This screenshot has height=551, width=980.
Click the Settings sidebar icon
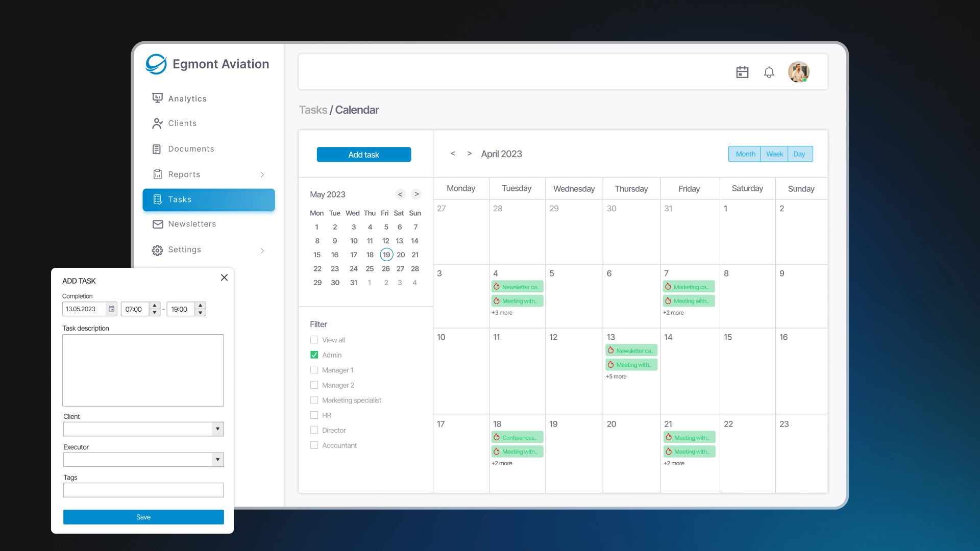[x=157, y=249]
